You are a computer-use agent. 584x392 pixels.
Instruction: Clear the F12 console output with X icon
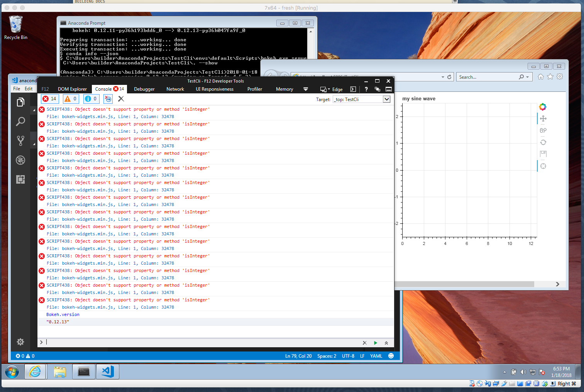121,99
